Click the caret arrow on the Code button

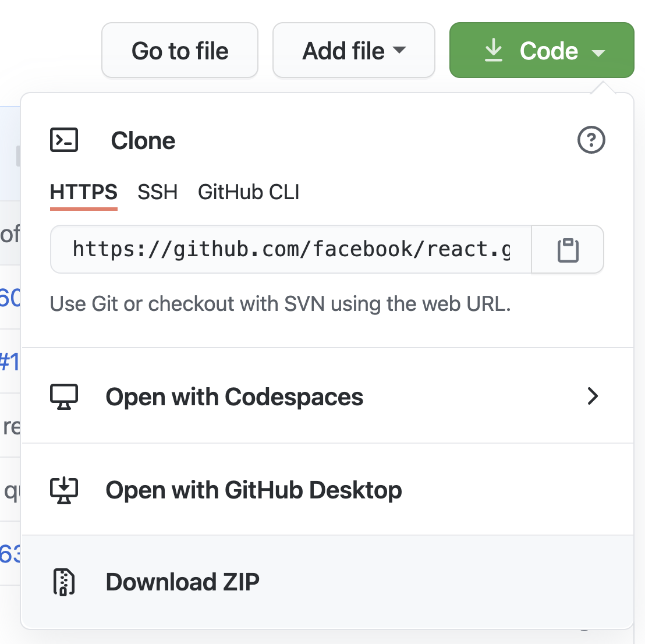(x=598, y=52)
